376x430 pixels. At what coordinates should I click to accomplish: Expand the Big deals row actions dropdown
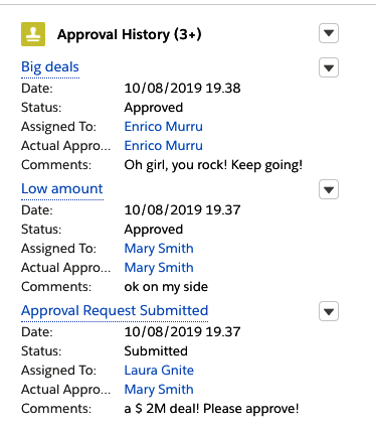329,68
